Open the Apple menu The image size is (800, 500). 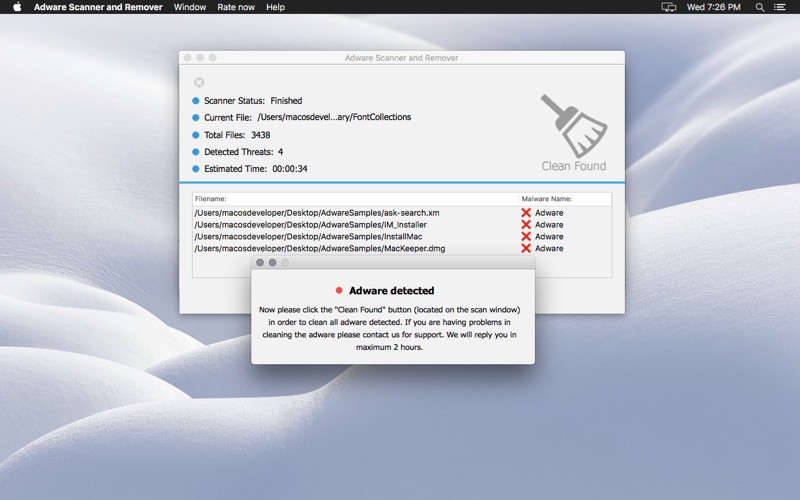pos(17,7)
